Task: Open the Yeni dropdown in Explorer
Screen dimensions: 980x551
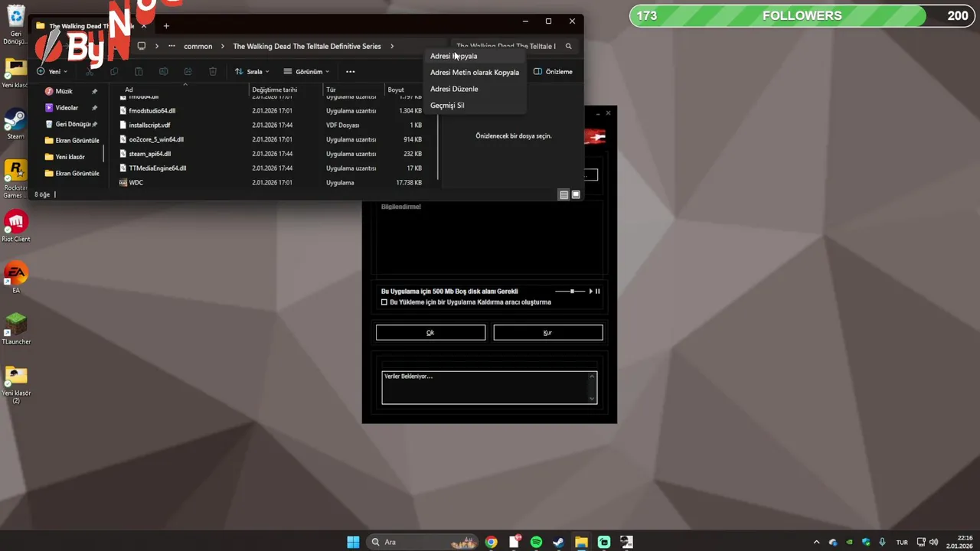Action: click(52, 71)
